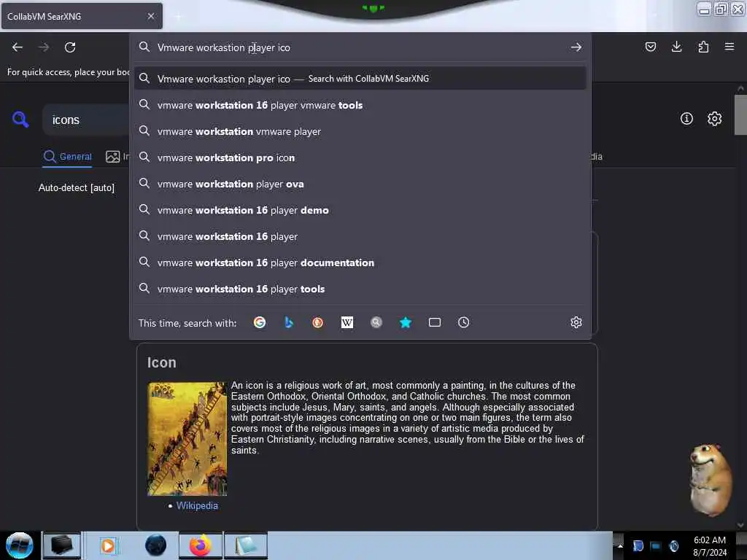747x560 pixels.
Task: Click the taskbar clock showing 6:02 AM
Action: 709,545
